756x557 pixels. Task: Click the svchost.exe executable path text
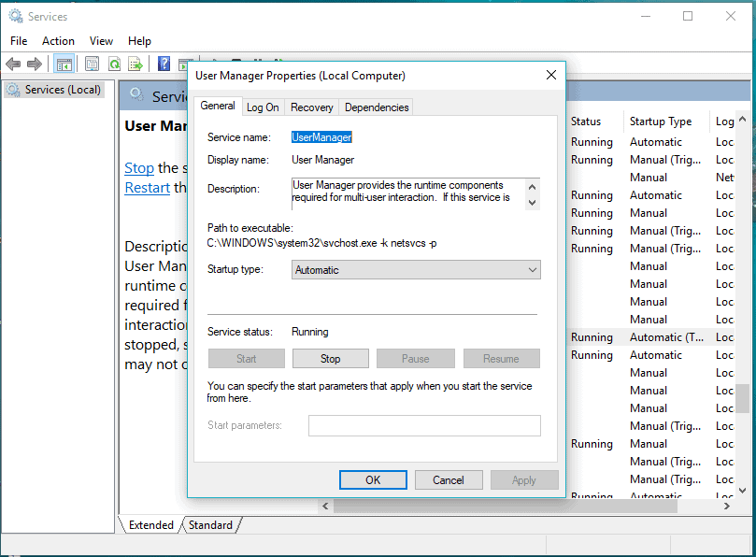tap(322, 243)
